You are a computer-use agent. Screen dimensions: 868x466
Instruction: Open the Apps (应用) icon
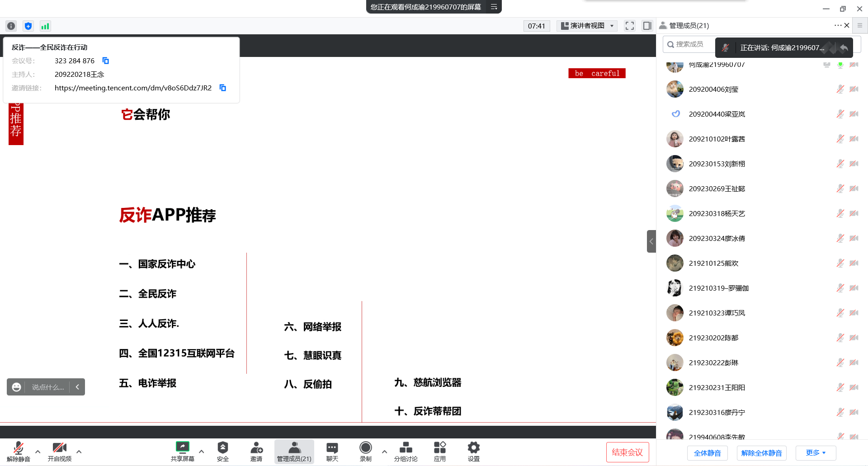[439, 448]
